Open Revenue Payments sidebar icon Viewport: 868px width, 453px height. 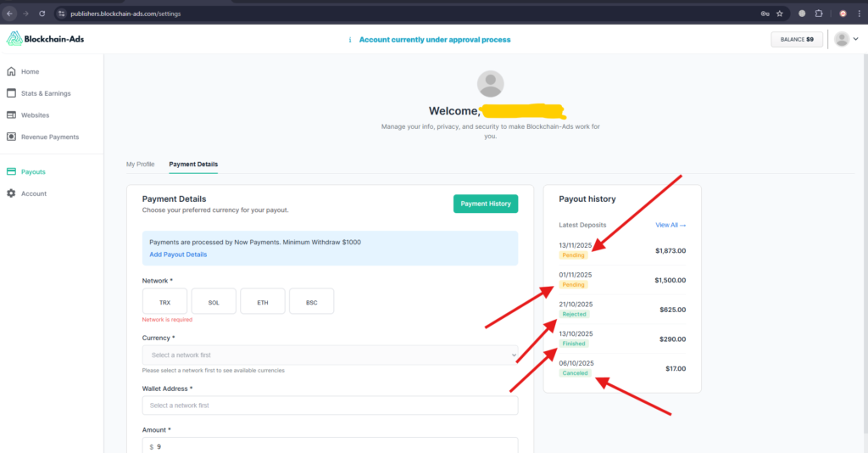[x=12, y=137]
